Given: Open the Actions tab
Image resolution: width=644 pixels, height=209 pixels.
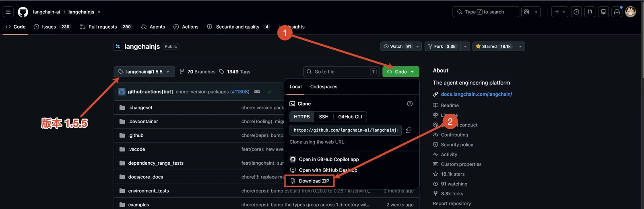Looking at the screenshot, I should click(186, 27).
